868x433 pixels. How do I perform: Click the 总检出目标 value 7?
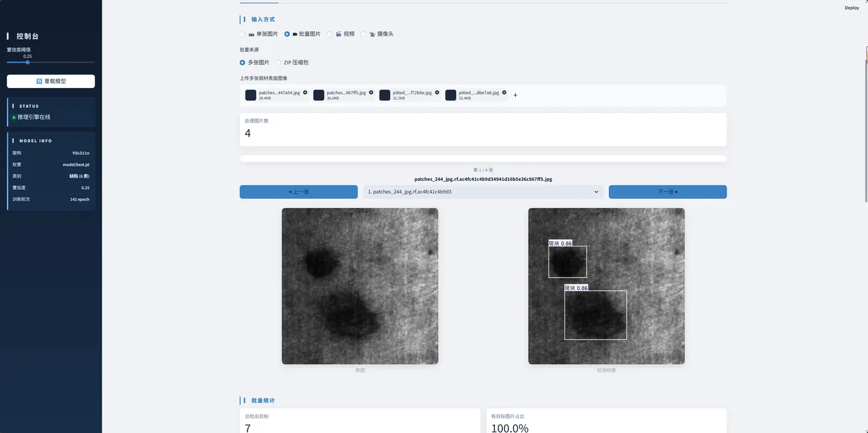point(248,428)
